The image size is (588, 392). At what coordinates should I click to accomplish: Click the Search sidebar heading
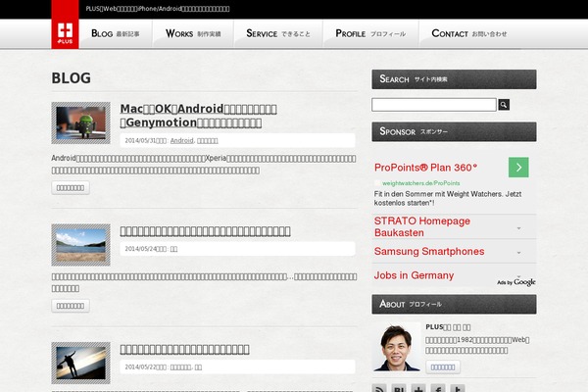point(454,79)
